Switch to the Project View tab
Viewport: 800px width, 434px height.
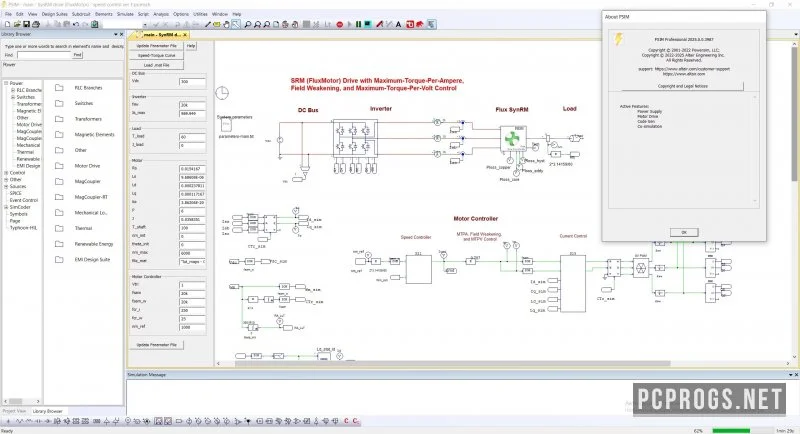[x=14, y=411]
